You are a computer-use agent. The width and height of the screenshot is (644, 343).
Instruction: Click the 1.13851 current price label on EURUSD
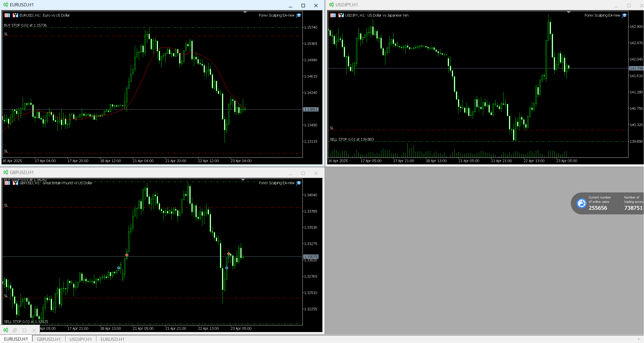tap(311, 109)
